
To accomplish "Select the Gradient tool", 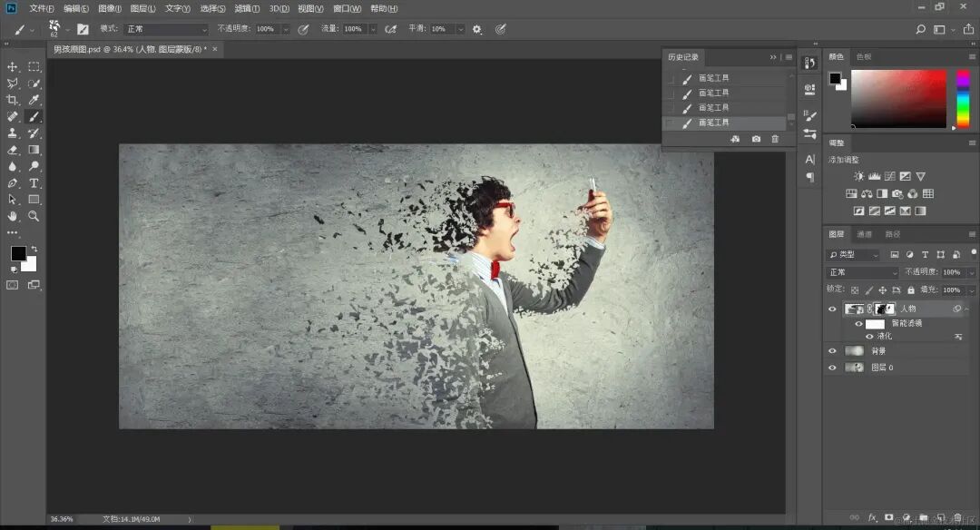I will [34, 150].
